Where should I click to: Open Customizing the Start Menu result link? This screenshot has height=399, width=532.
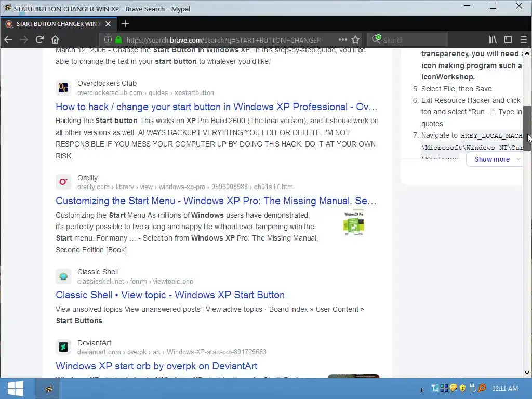(x=216, y=201)
